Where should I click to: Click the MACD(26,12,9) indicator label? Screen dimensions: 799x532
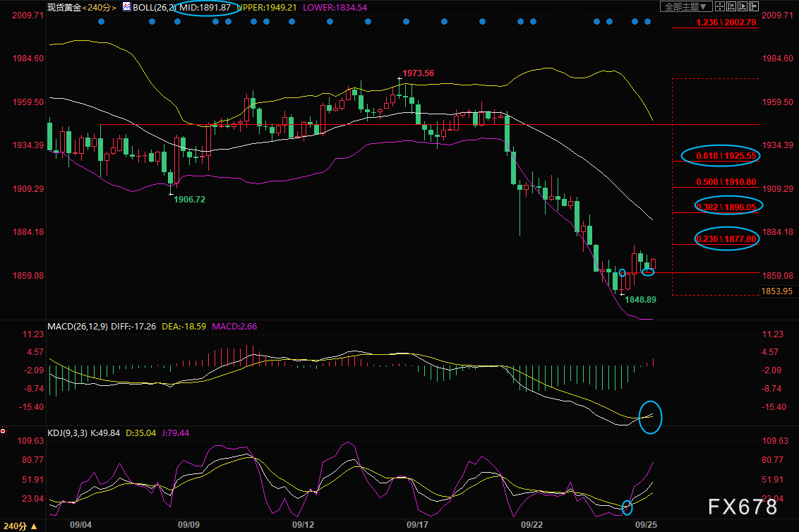coord(78,326)
